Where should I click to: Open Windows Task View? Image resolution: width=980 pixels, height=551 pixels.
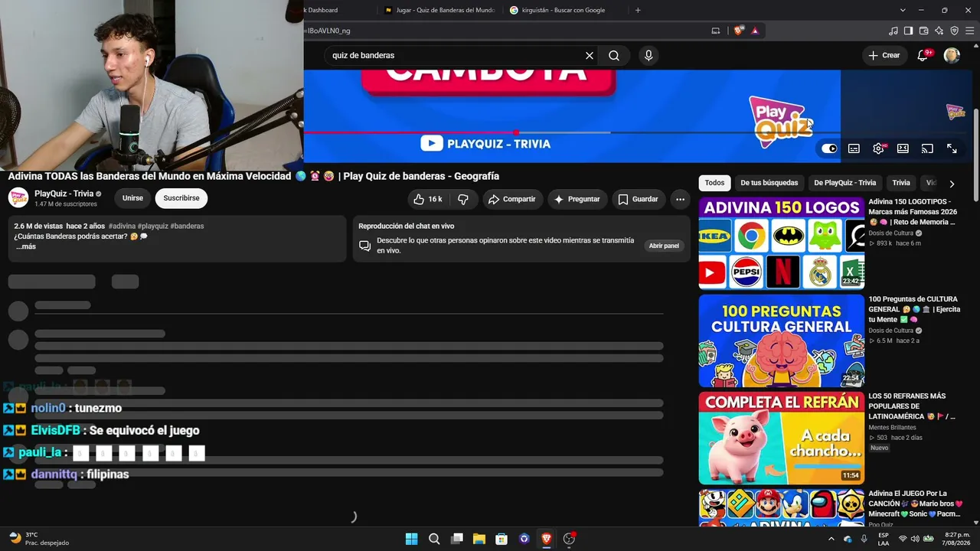click(457, 538)
